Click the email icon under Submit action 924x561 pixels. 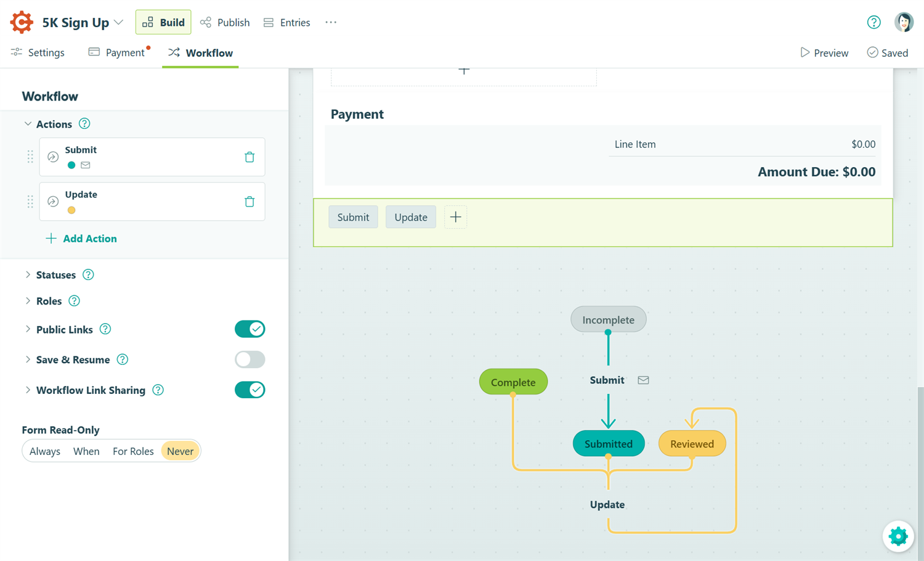pyautogui.click(x=86, y=165)
